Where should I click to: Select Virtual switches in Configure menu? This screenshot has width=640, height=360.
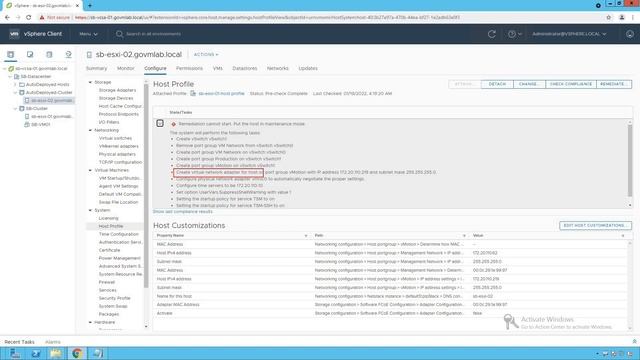coord(116,138)
